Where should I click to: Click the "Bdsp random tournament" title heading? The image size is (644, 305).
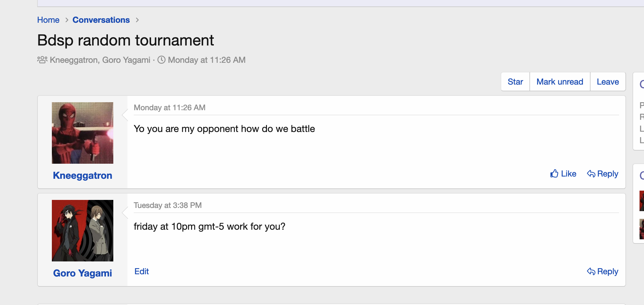pos(125,40)
